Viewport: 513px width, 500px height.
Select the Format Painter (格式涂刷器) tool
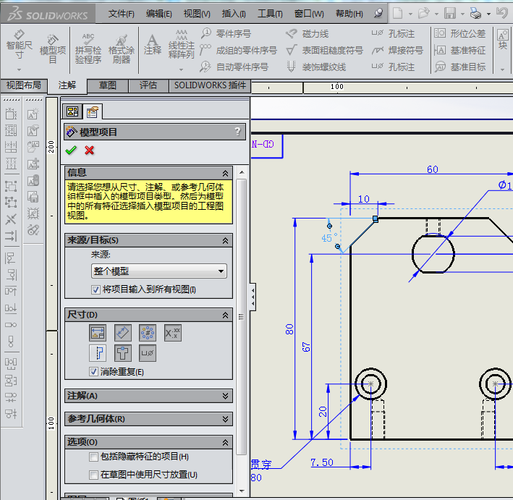(x=121, y=49)
